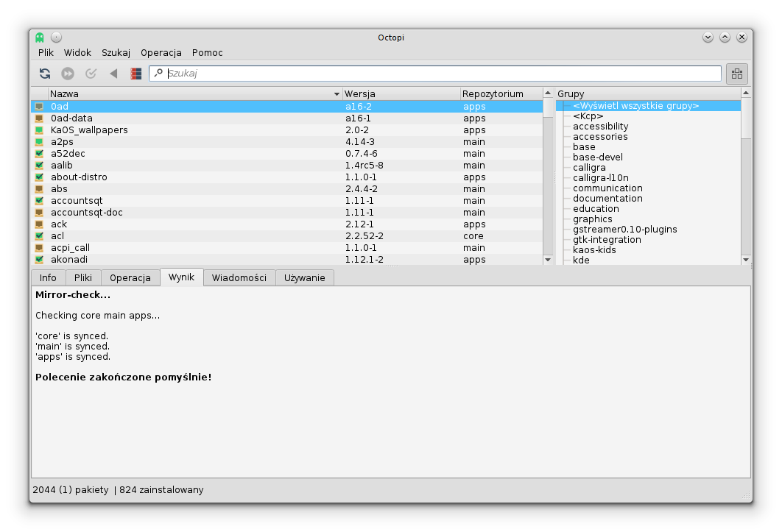782x532 pixels.
Task: Select the Wynik tab
Action: (182, 277)
